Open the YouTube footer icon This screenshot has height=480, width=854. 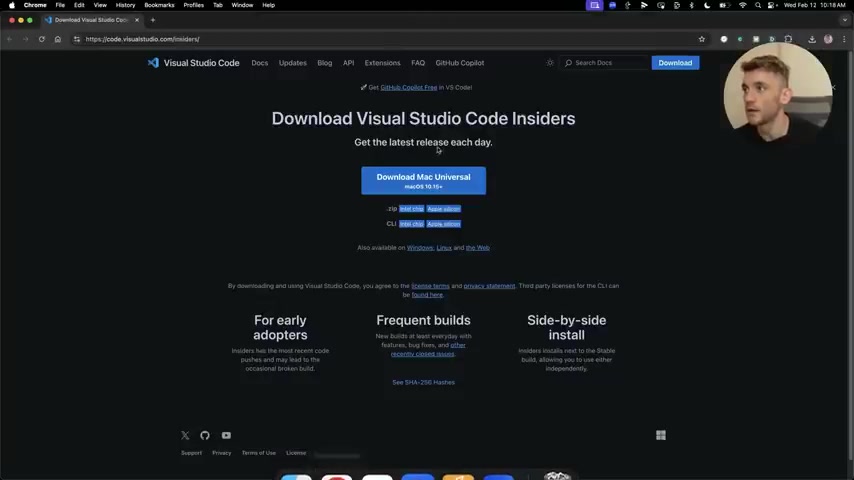226,435
